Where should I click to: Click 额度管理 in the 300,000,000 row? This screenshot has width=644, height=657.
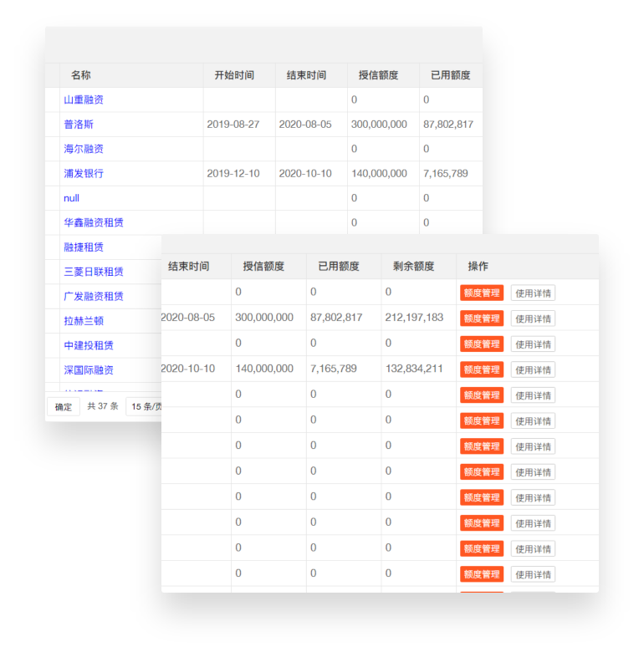(x=482, y=318)
